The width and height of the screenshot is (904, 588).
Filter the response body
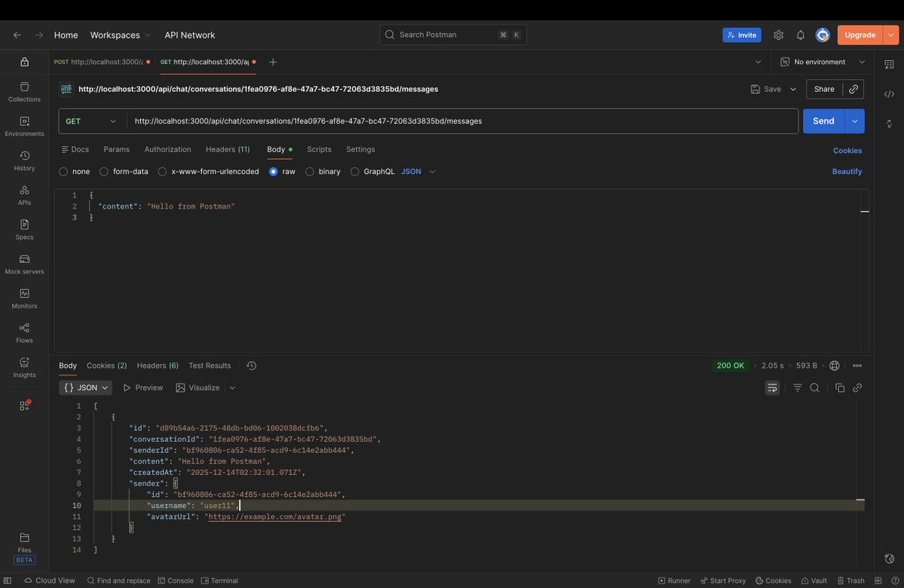[x=798, y=388]
